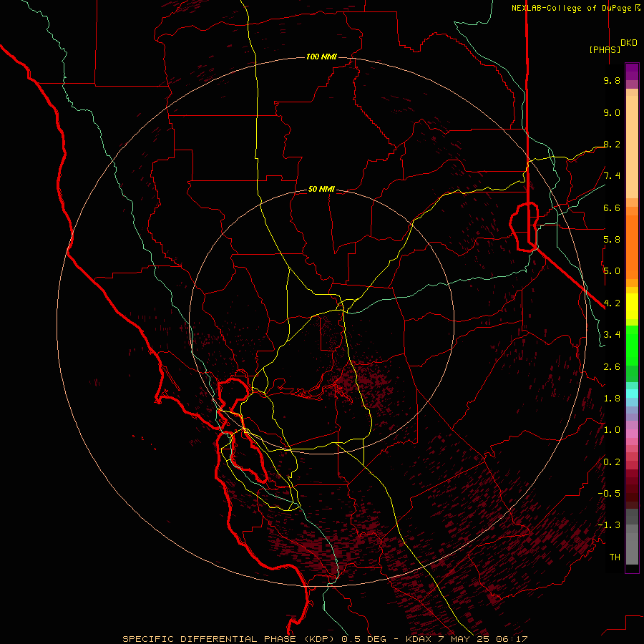Pick the pink color bar segment
The image size is (644, 644).
[x=632, y=434]
